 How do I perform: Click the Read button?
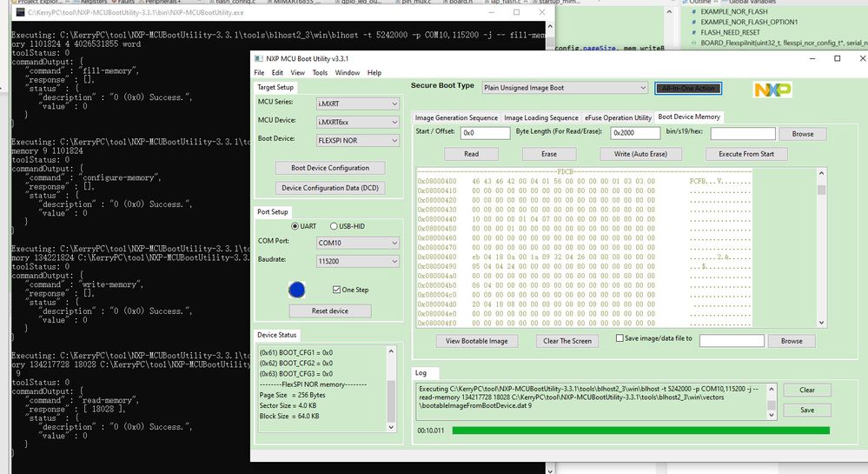(x=471, y=154)
